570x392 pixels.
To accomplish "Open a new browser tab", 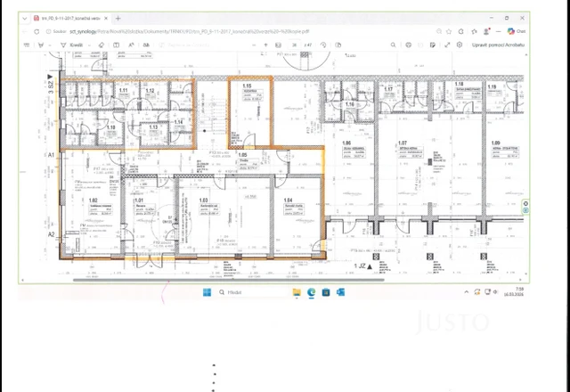I will pos(118,18).
